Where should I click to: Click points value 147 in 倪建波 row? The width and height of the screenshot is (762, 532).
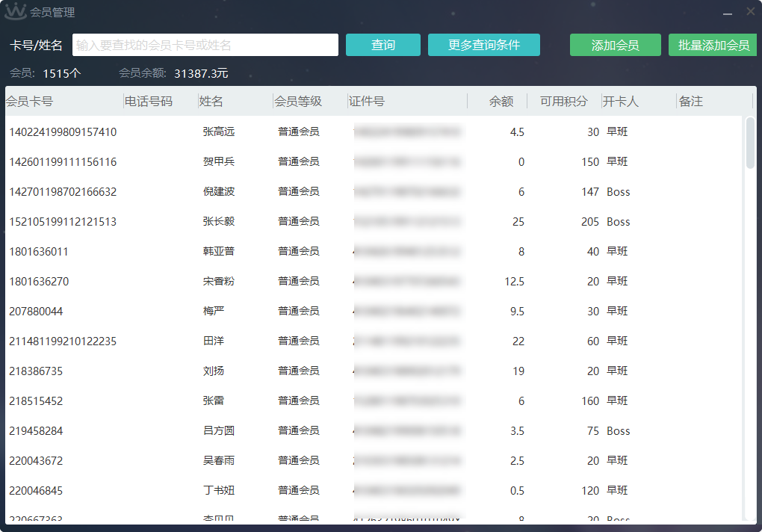pos(590,192)
